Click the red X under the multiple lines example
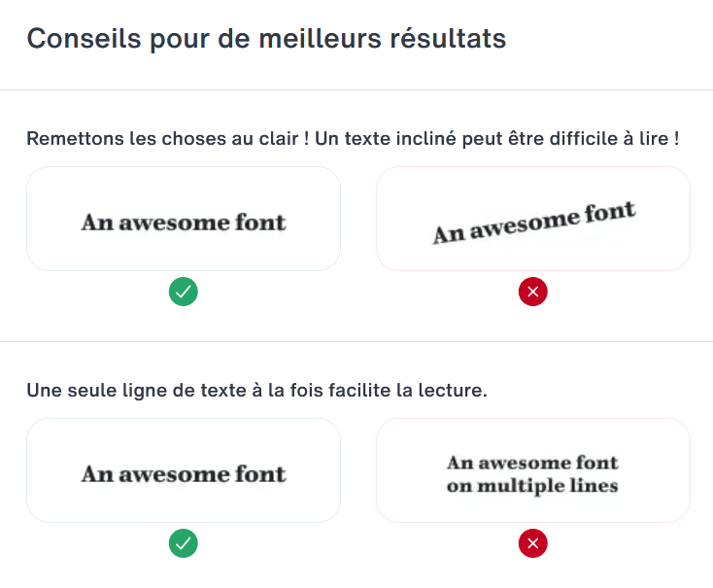713x588 pixels. (532, 543)
